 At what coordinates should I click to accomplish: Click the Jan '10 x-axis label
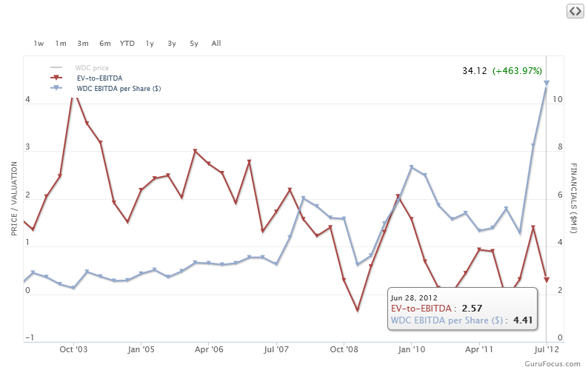tap(412, 349)
